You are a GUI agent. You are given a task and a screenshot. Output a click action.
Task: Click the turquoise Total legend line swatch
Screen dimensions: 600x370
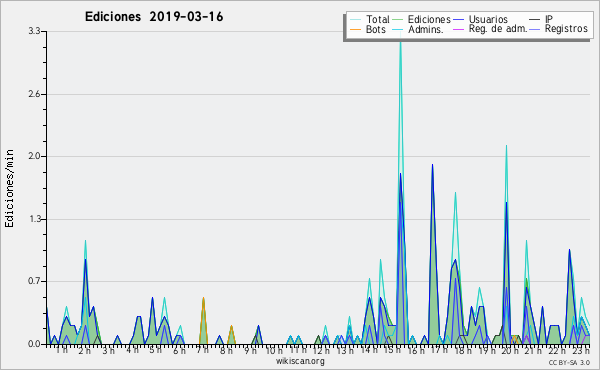(x=355, y=20)
